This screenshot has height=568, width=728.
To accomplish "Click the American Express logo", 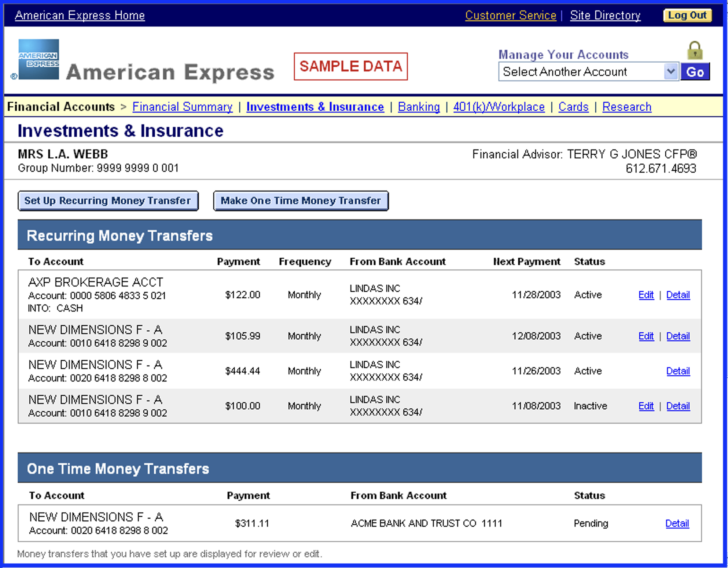I will tap(38, 59).
